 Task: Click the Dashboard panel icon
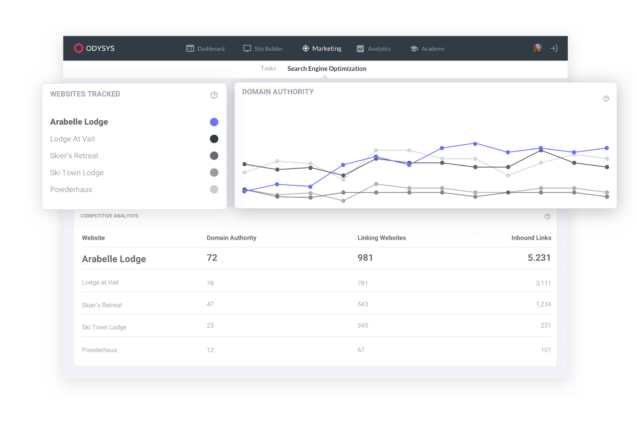(x=190, y=49)
